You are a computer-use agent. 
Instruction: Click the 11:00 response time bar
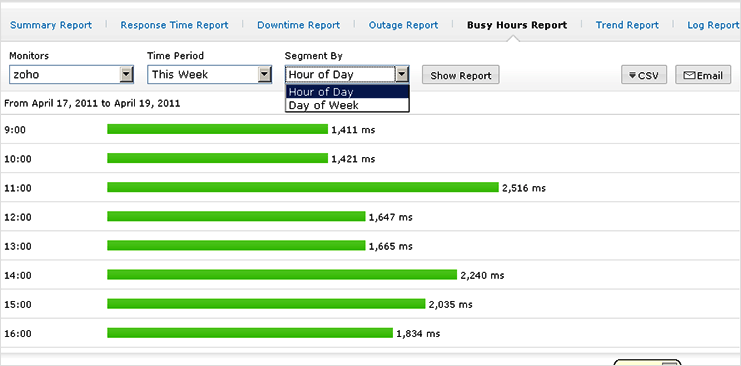click(x=303, y=187)
